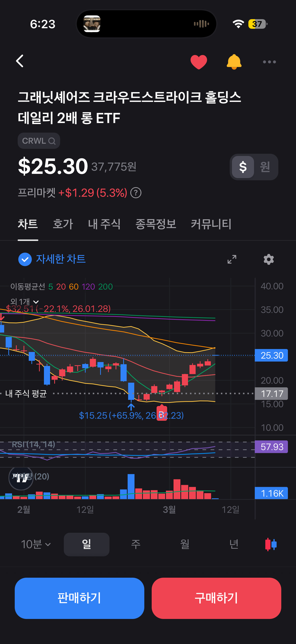Open the three-dot more options menu

tap(269, 62)
